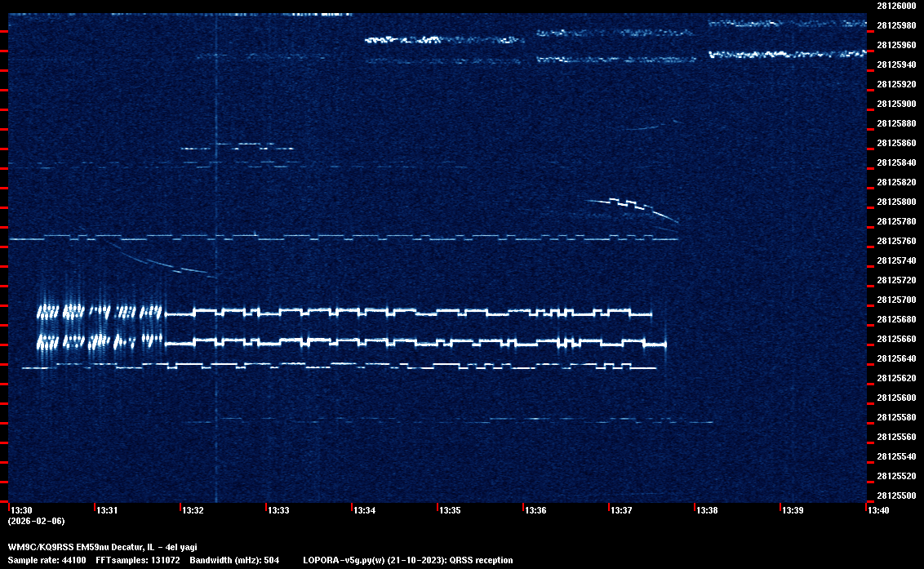Select the Sample rate: 44100 text
This screenshot has width=924, height=569.
click(46, 560)
